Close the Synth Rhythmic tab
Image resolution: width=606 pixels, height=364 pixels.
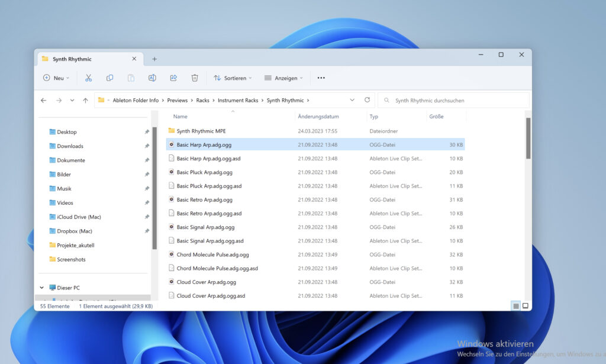(x=134, y=59)
